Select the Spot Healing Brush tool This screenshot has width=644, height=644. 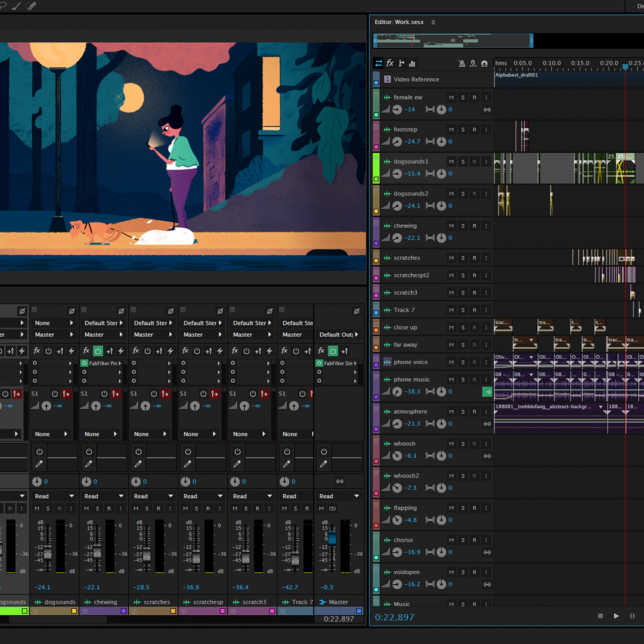31,6
